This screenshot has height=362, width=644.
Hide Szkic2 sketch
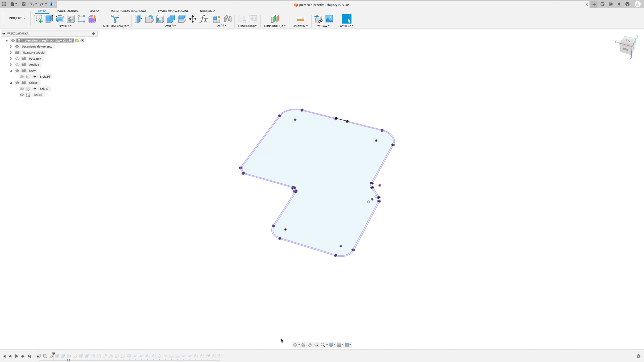pos(22,95)
